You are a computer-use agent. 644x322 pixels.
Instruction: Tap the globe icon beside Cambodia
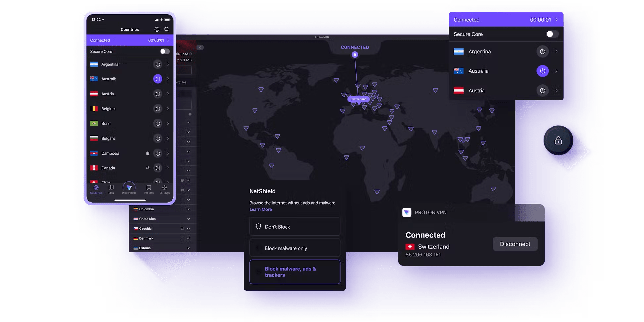click(147, 153)
